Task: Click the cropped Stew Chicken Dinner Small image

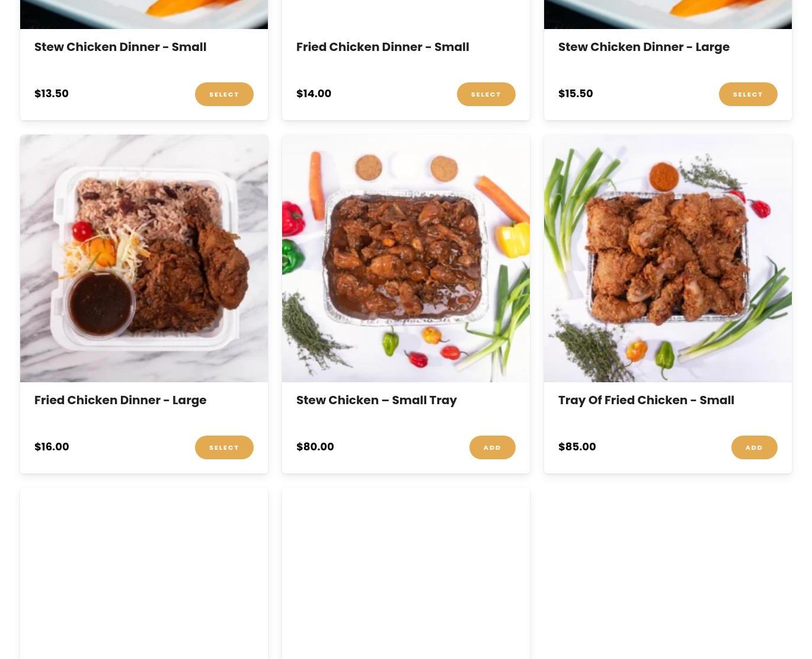Action: tap(144, 14)
